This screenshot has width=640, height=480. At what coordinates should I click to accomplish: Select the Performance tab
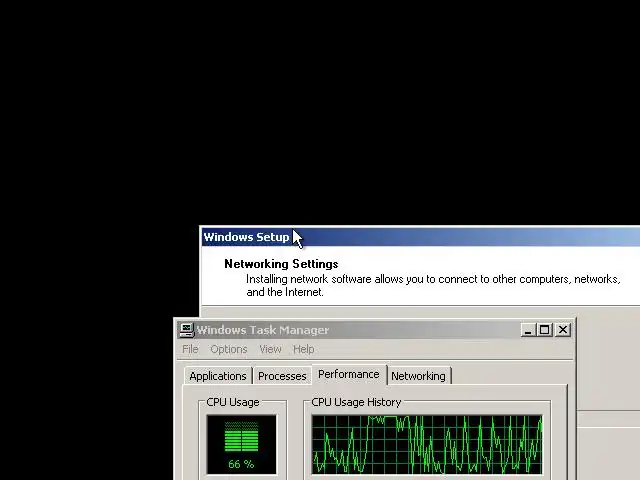click(x=349, y=374)
